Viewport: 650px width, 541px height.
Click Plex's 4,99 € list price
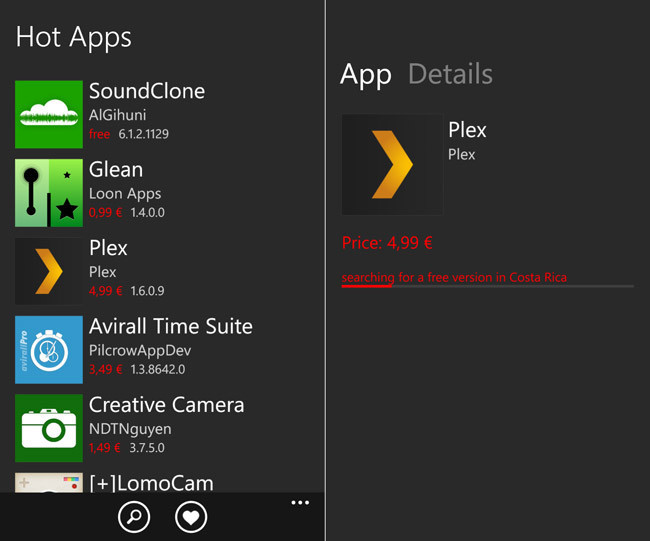point(105,291)
